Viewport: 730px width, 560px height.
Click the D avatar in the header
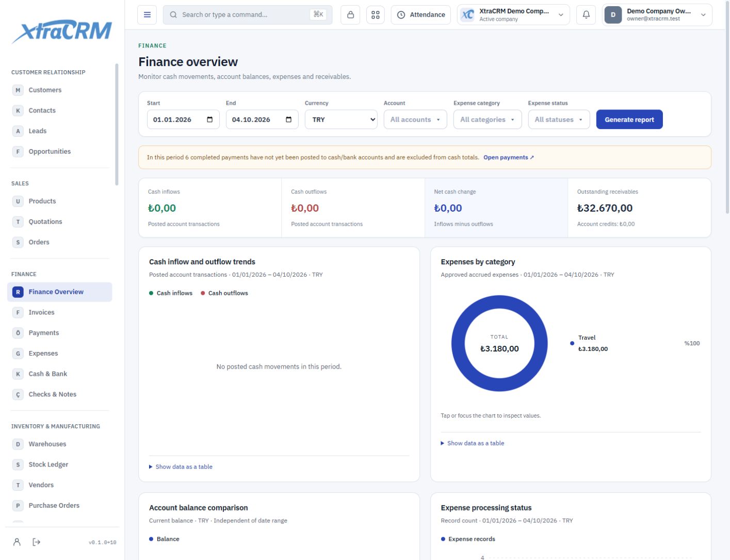[613, 15]
